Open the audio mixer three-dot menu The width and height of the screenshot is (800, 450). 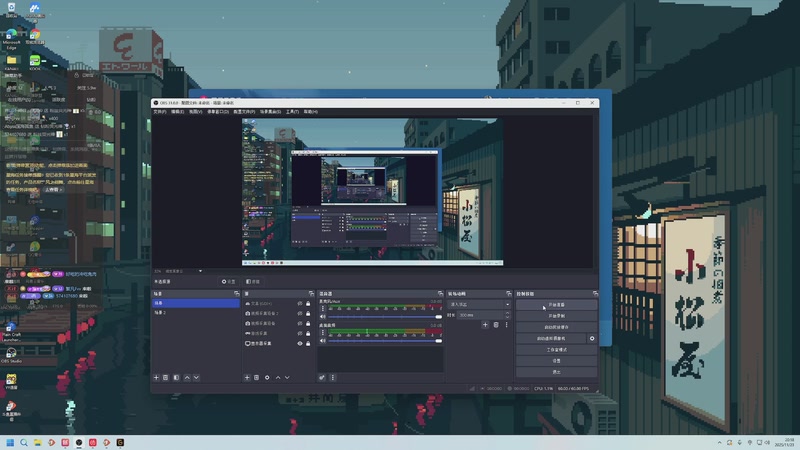pos(333,378)
